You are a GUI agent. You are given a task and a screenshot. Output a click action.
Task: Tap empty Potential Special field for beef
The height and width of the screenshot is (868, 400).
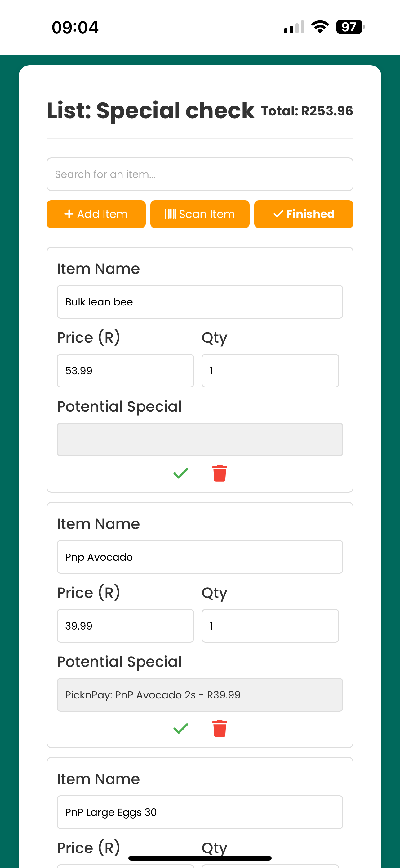click(200, 440)
